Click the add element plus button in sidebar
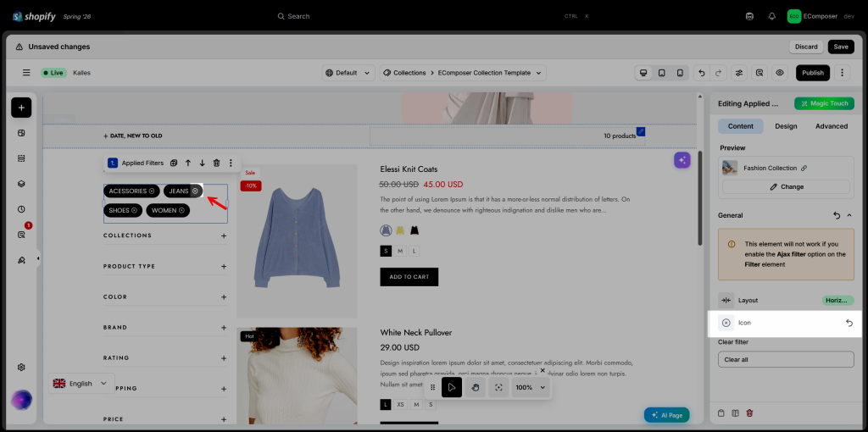This screenshot has width=868, height=432. point(21,108)
